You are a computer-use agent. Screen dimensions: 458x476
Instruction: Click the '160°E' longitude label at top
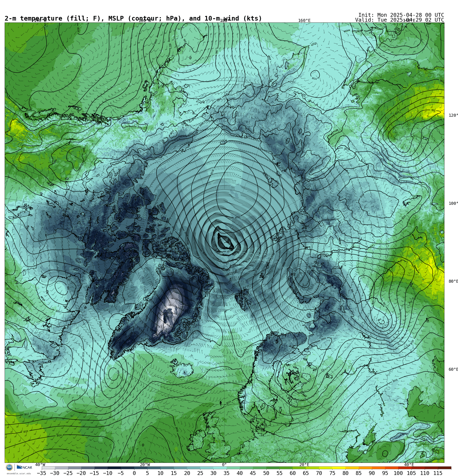[304, 20]
